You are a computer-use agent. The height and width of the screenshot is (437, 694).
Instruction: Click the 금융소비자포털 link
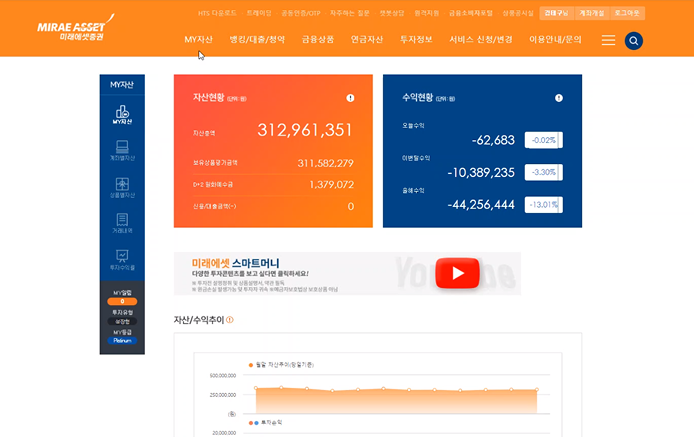[470, 13]
